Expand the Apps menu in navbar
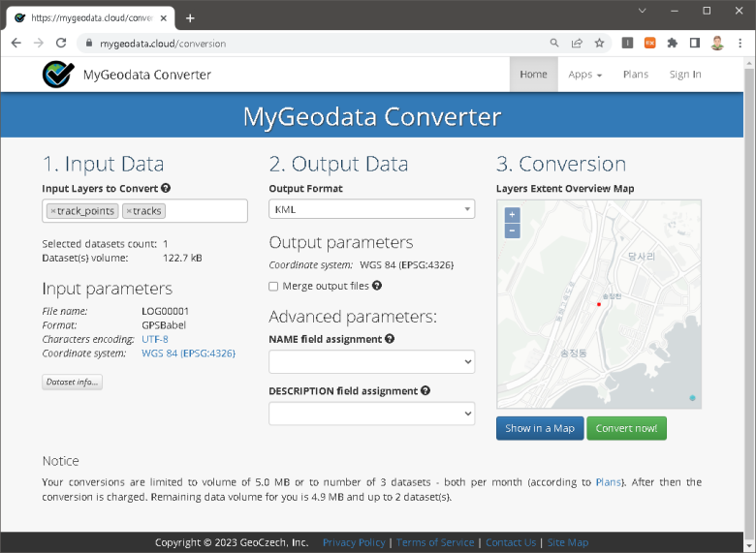Viewport: 756px width, 553px height. [584, 75]
